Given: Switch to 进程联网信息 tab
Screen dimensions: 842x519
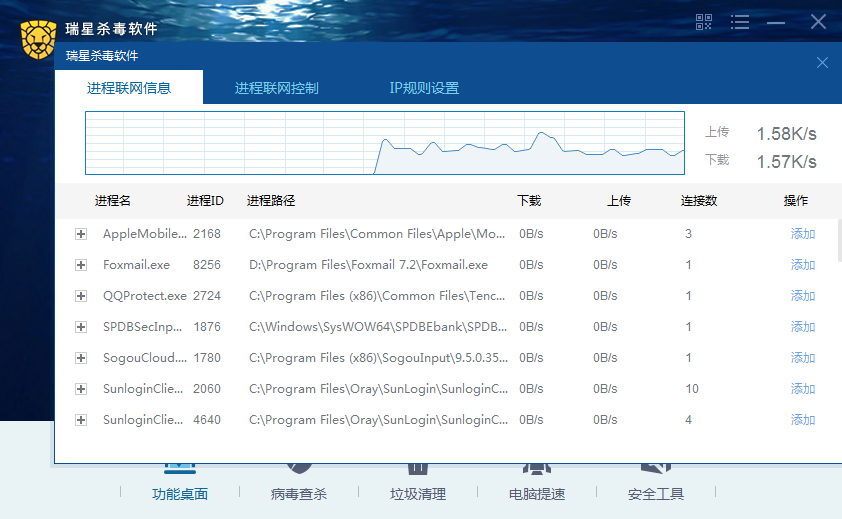Looking at the screenshot, I should coord(129,88).
